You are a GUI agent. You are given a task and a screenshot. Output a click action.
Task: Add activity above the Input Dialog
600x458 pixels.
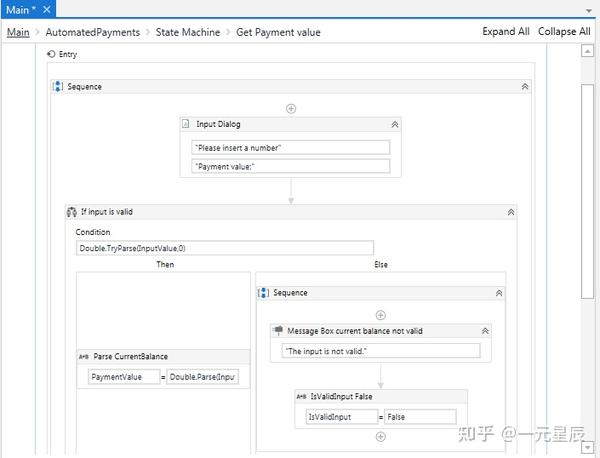pos(291,108)
